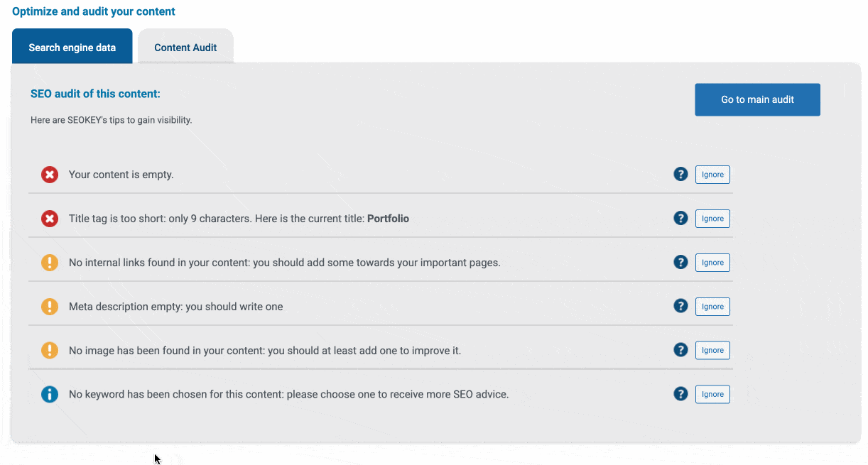
Task: Open help icon for empty content warning
Action: point(680,174)
